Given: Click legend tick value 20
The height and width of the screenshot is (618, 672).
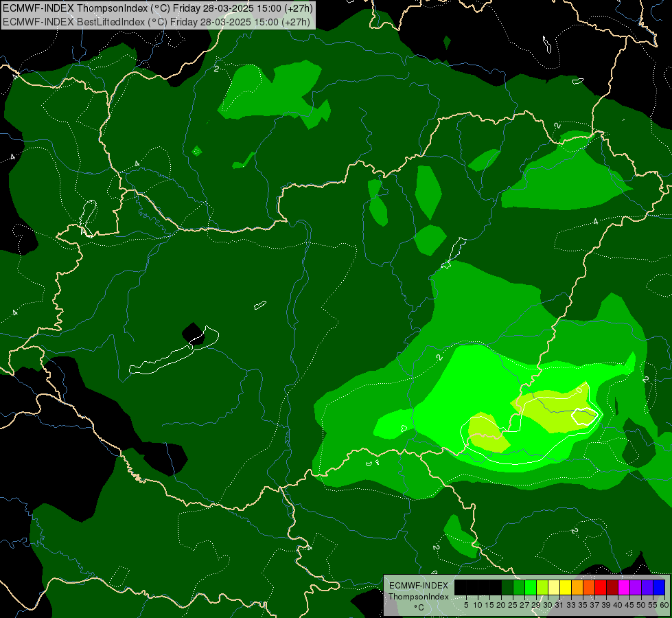Looking at the screenshot, I should [x=502, y=605].
